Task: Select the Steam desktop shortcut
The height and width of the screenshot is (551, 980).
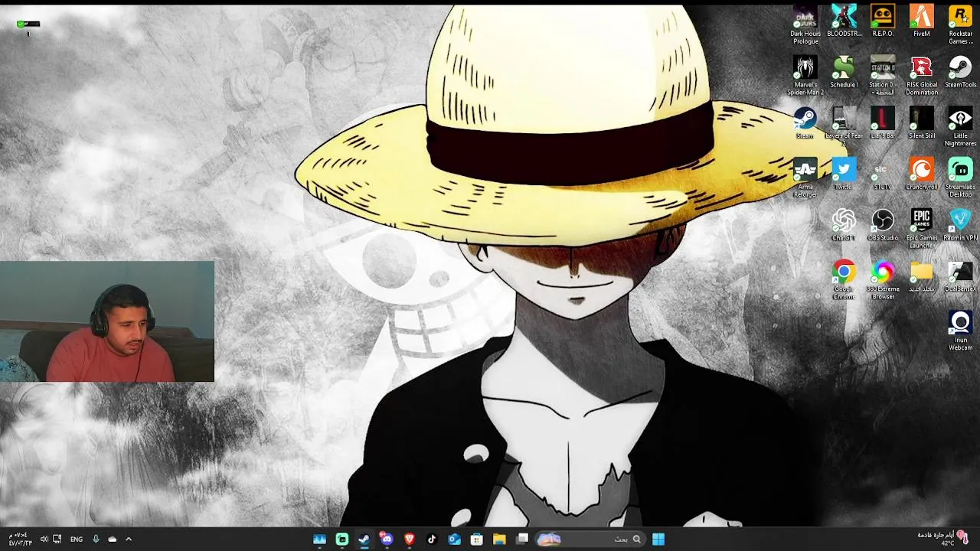Action: (805, 123)
